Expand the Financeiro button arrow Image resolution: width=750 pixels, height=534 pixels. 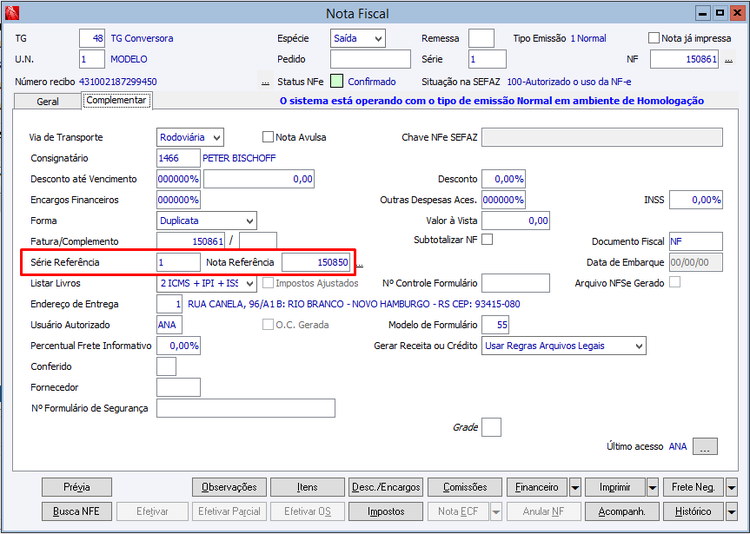point(575,488)
